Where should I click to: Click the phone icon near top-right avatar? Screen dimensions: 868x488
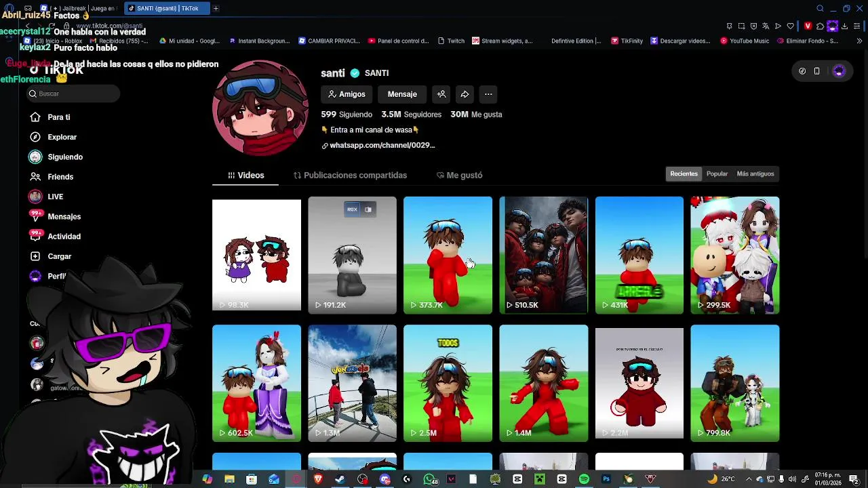tap(817, 71)
